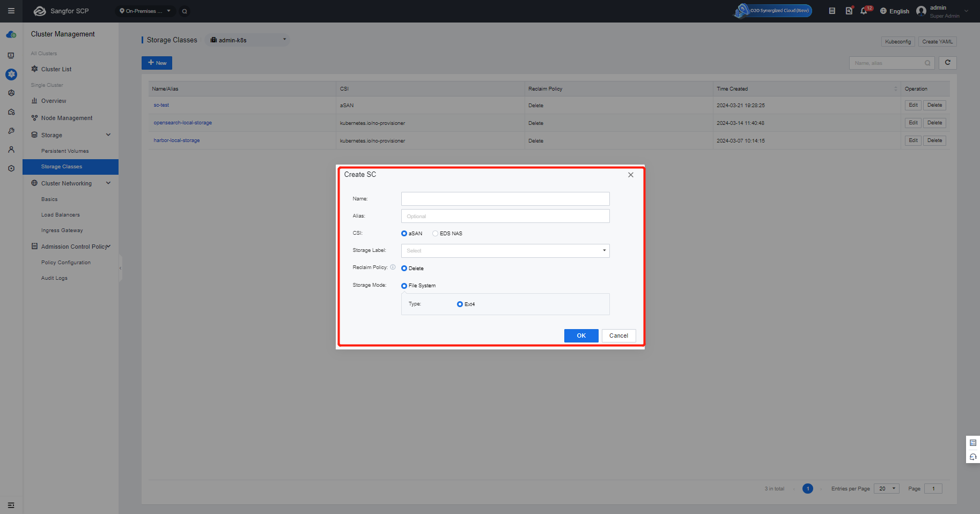Open the house-gear icon in left rail
Screen dimensions: 980x514
coord(11,112)
